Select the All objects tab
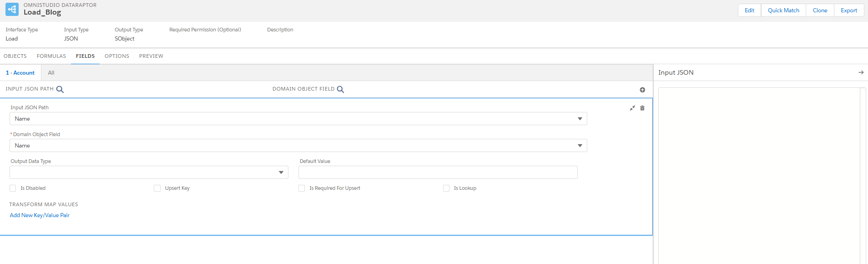868x264 pixels. 51,73
